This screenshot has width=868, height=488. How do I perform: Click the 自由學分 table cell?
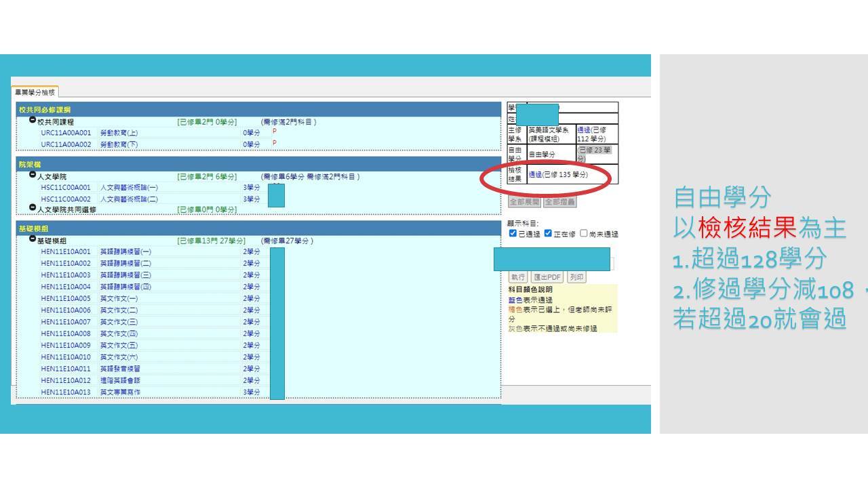551,154
